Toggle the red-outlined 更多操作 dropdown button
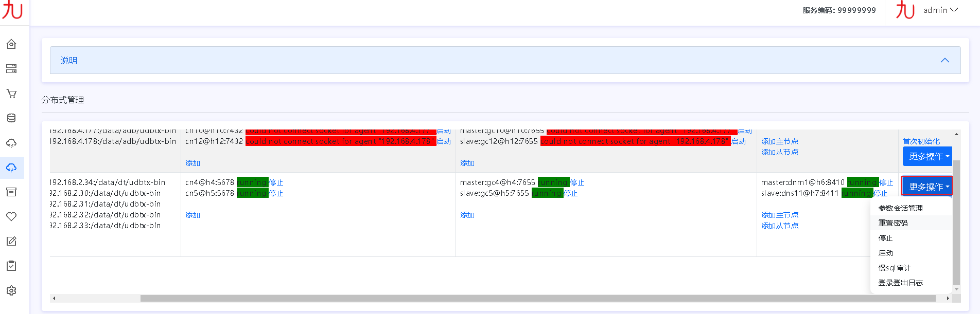 [927, 187]
